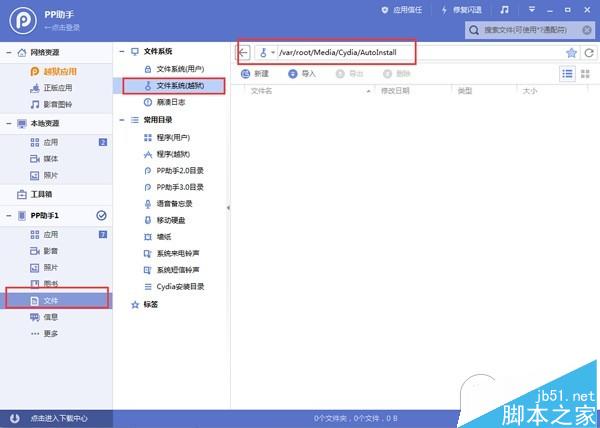Collapse the 常用目录 tree node

(x=122, y=120)
